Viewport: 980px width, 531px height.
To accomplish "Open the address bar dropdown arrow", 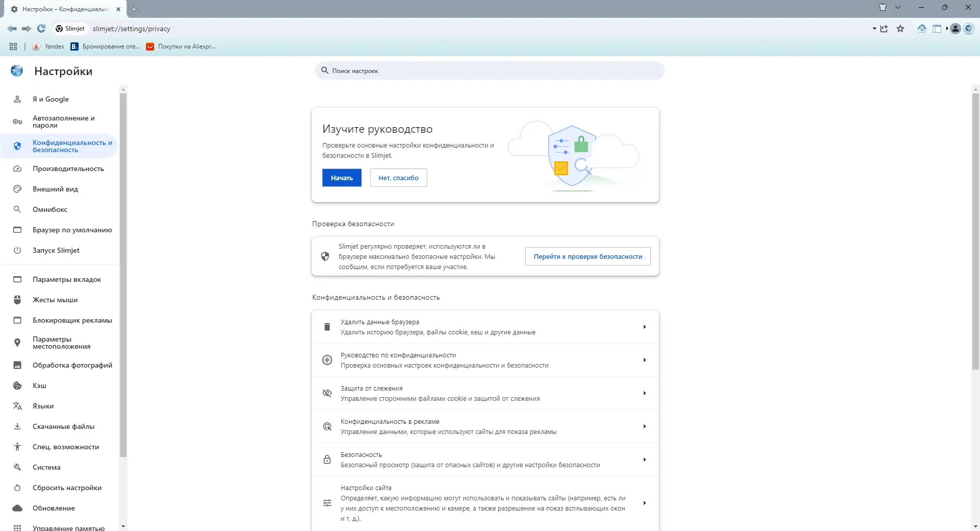I will click(x=873, y=29).
